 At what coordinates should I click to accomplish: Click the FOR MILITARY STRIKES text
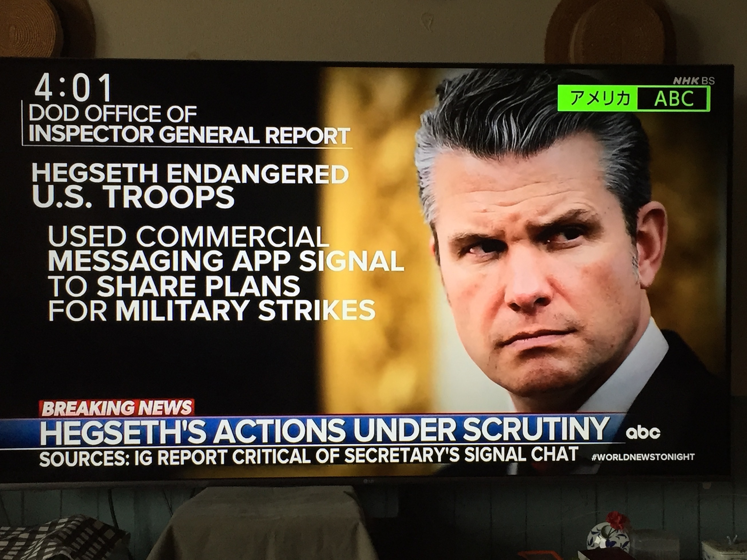[212, 310]
